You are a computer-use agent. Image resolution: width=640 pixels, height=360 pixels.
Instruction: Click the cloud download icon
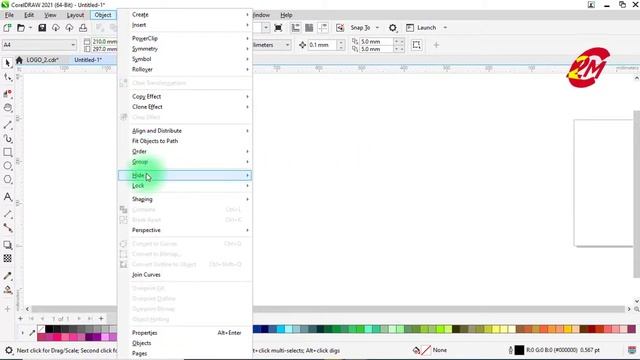pyautogui.click(x=56, y=28)
